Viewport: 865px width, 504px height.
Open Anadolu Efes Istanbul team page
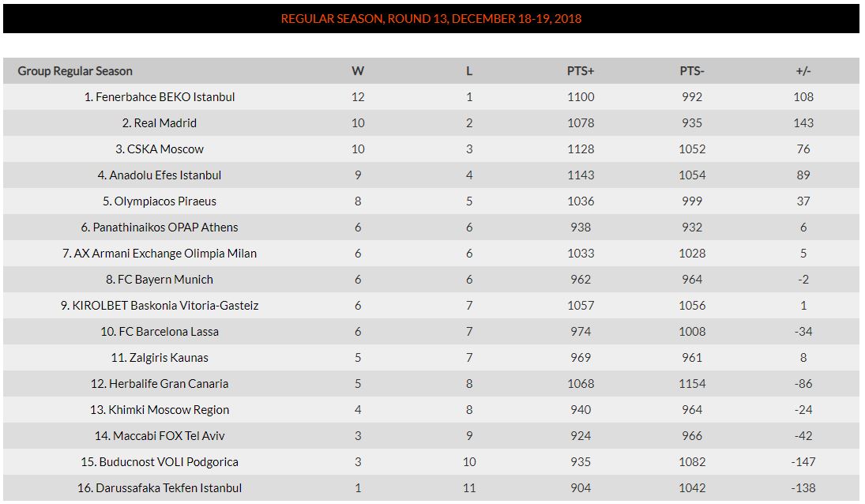tap(160, 175)
